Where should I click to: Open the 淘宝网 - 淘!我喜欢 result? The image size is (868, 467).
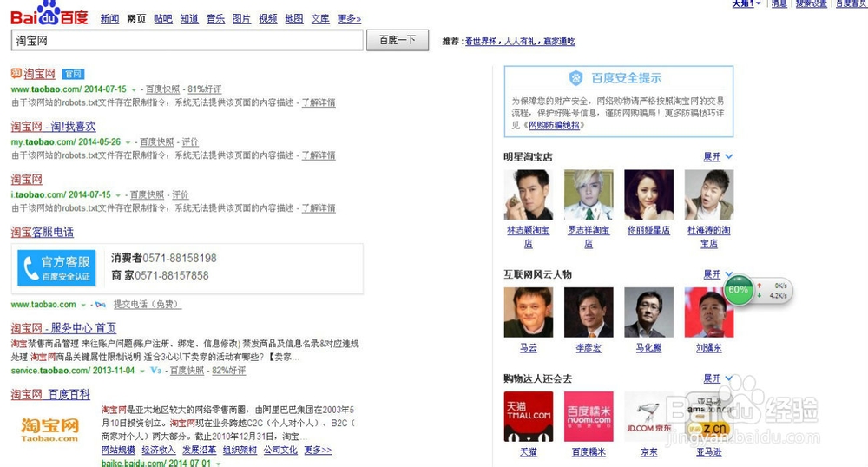(x=53, y=126)
